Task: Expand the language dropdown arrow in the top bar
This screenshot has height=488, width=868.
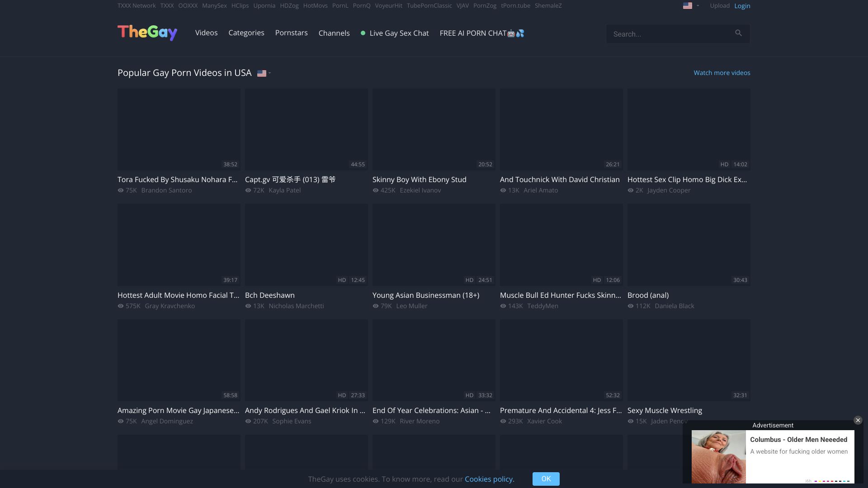Action: point(698,6)
